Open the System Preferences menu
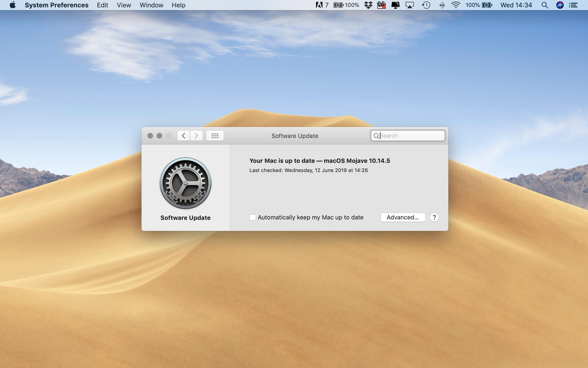This screenshot has width=588, height=368. click(57, 5)
